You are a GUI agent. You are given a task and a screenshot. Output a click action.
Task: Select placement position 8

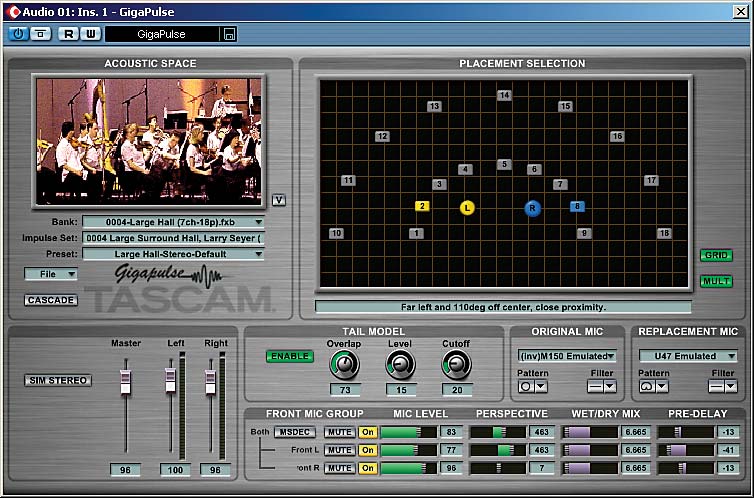(577, 207)
